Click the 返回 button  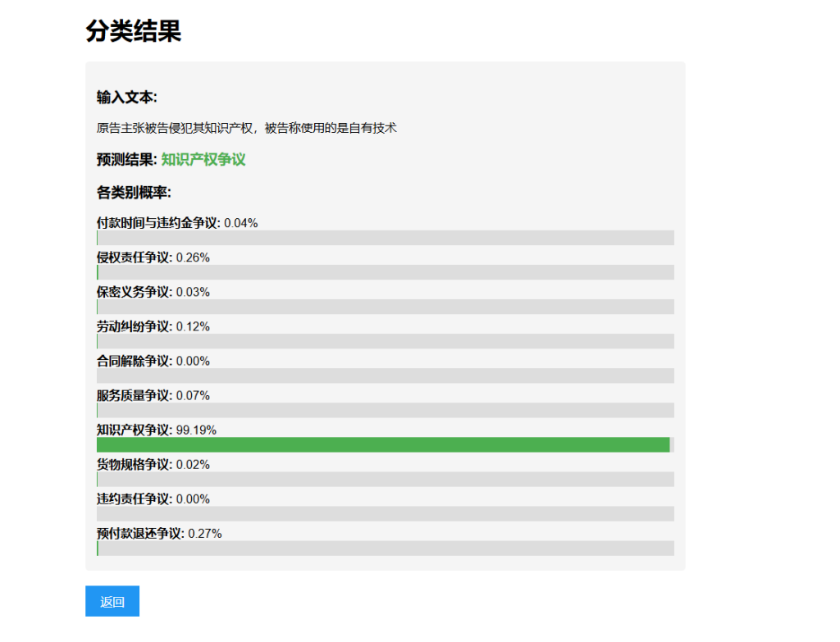pyautogui.click(x=112, y=601)
